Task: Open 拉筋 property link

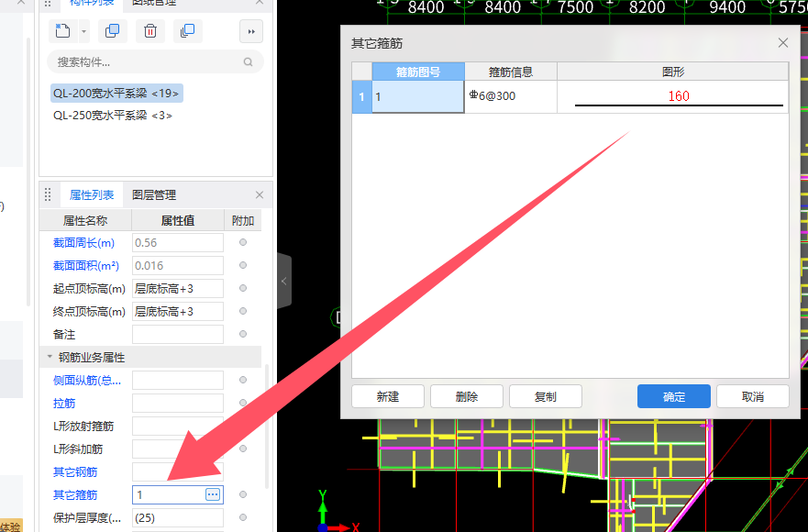Action: tap(64, 403)
